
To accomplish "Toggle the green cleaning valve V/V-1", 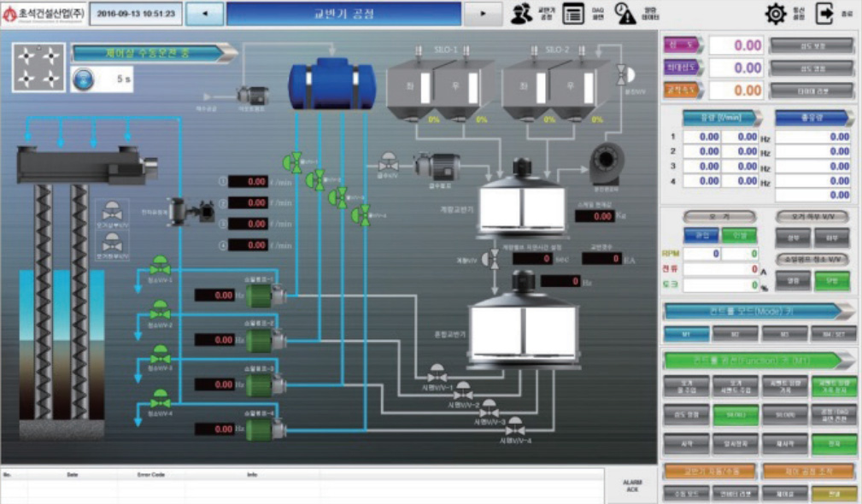I will (159, 266).
